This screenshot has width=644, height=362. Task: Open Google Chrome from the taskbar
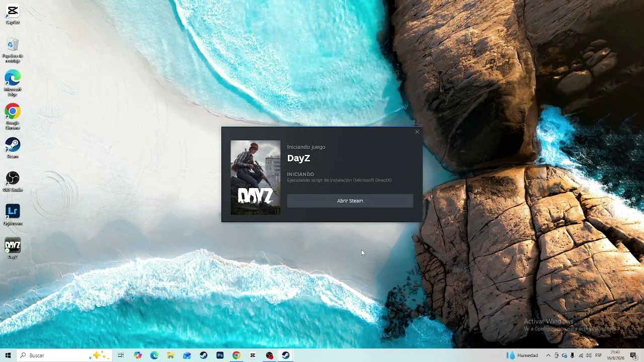click(236, 355)
